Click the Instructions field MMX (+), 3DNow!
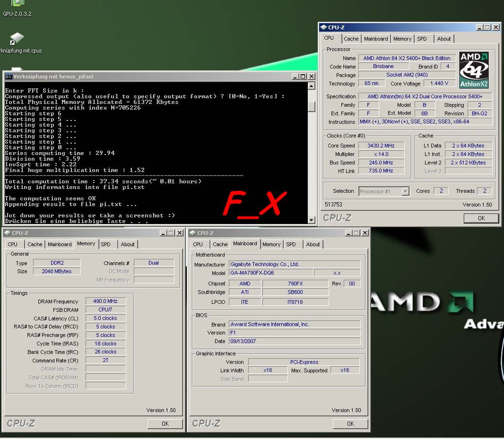Screen dimensions: 504x439 (x=425, y=122)
